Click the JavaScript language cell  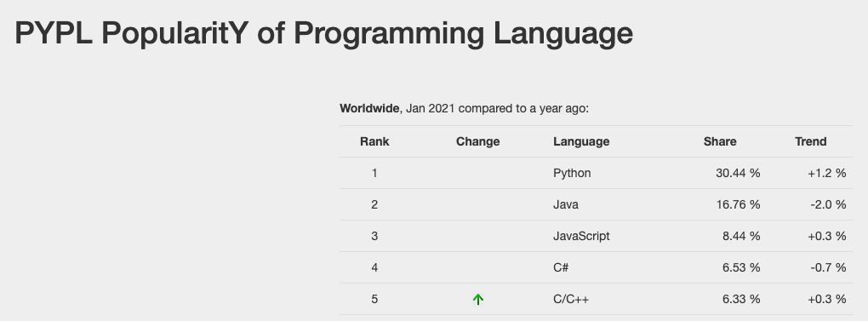581,237
